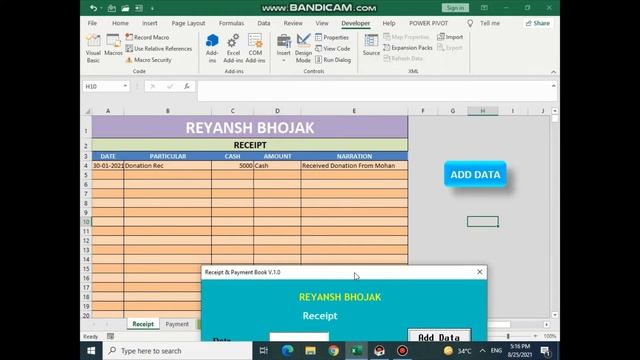Open COM Add-ins dialog
This screenshot has width=640, height=360.
(255, 49)
